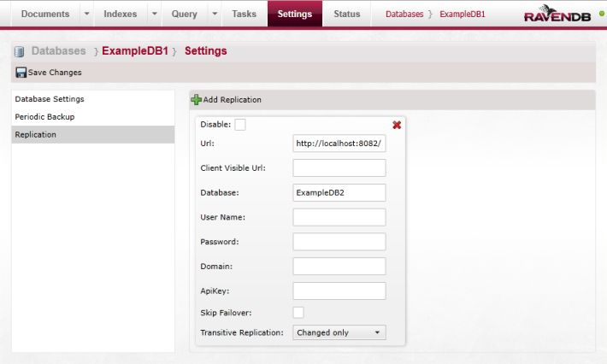Open the Documents tab

click(x=45, y=14)
